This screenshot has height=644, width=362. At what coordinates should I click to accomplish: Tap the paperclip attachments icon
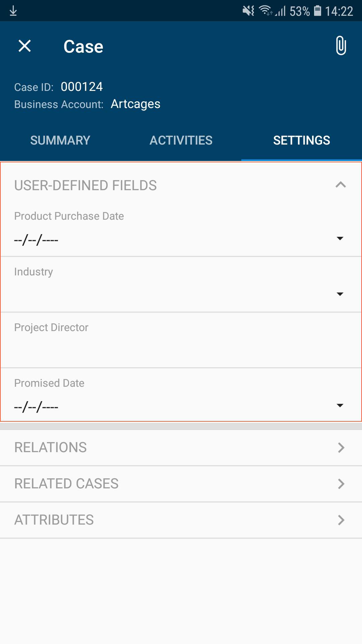341,46
